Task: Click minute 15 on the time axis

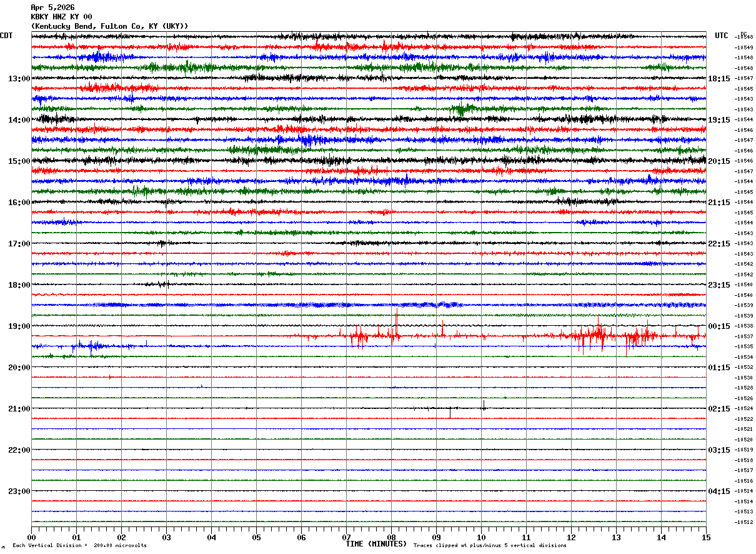Action: (706, 537)
